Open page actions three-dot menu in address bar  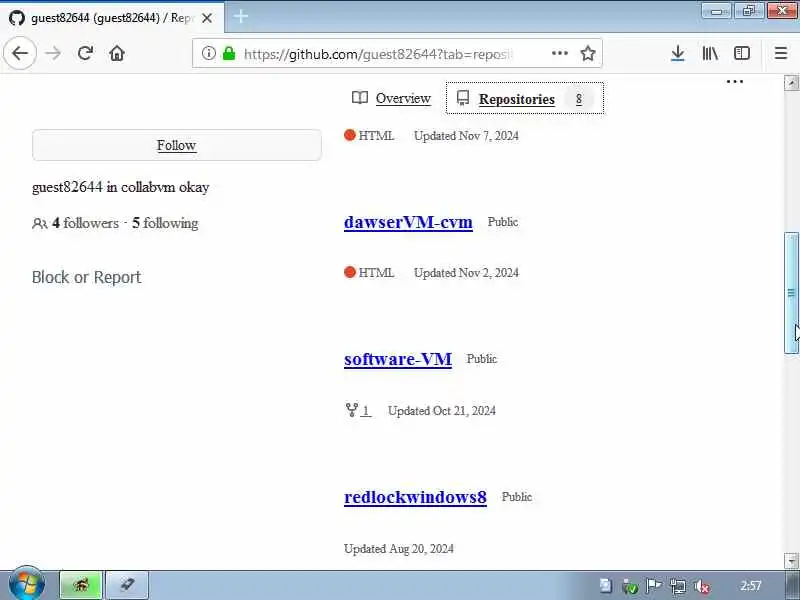click(x=560, y=53)
